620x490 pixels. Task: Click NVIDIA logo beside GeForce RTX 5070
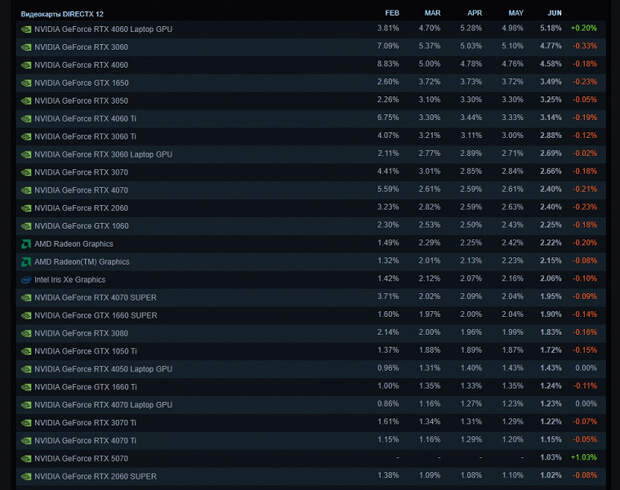[x=26, y=459]
